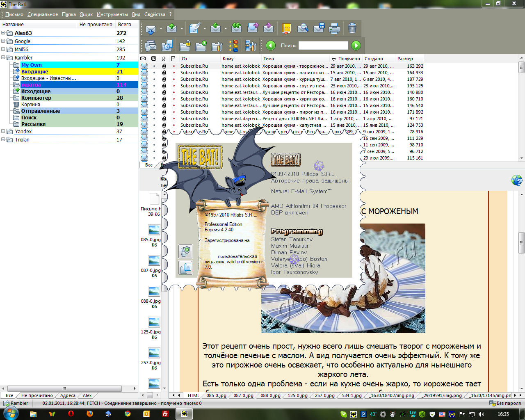The height and width of the screenshot is (420, 525).
Task: Expand the Alex63 account tree
Action: [3, 33]
